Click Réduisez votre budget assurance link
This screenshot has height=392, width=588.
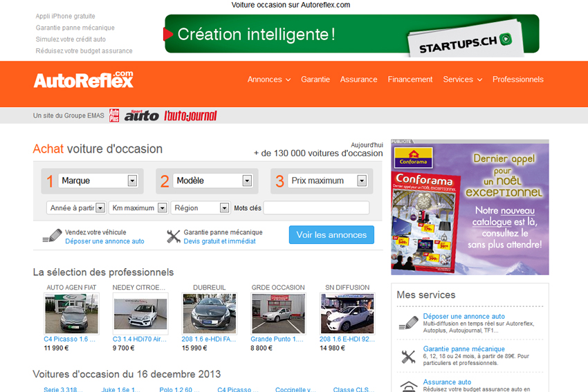(84, 51)
